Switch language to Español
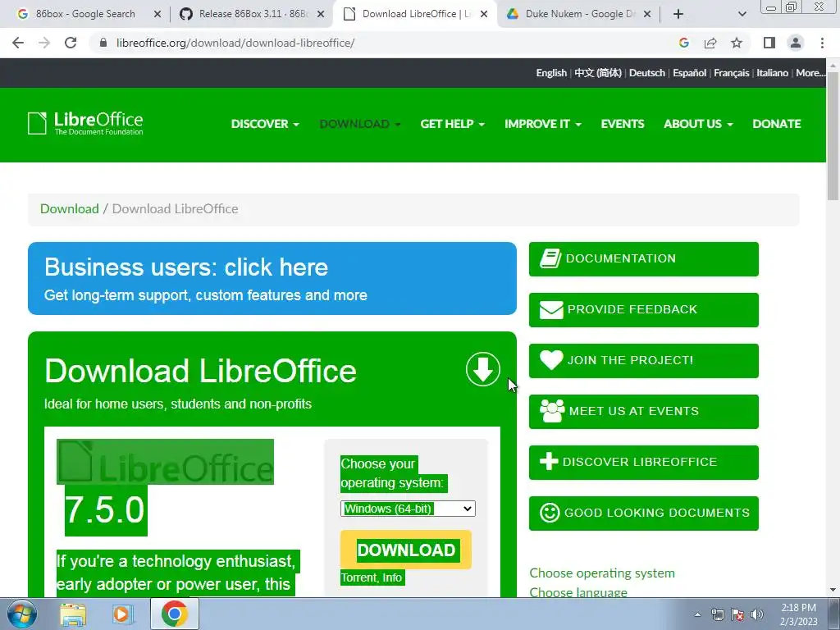The width and height of the screenshot is (840, 630). coord(689,73)
